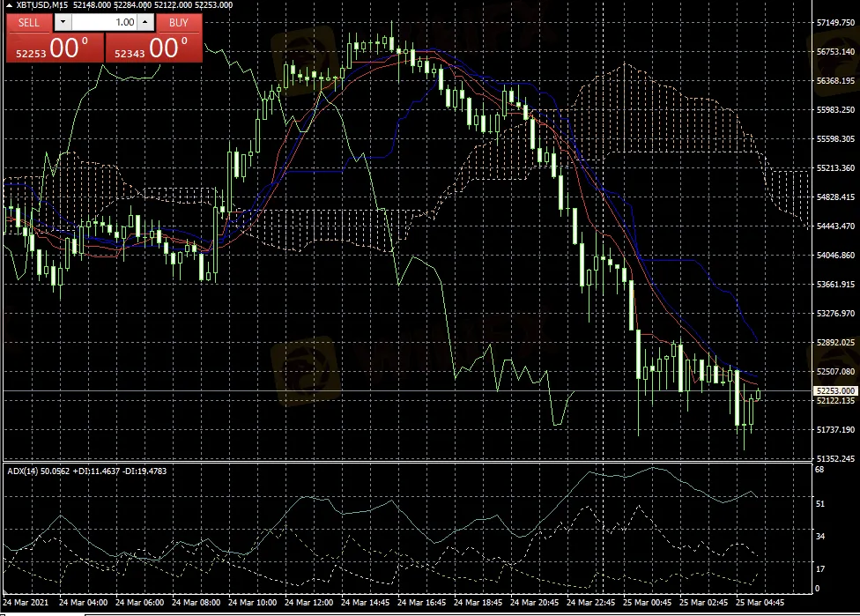Click the 53276.970 price scale label
This screenshot has width=860, height=616.
coord(835,313)
